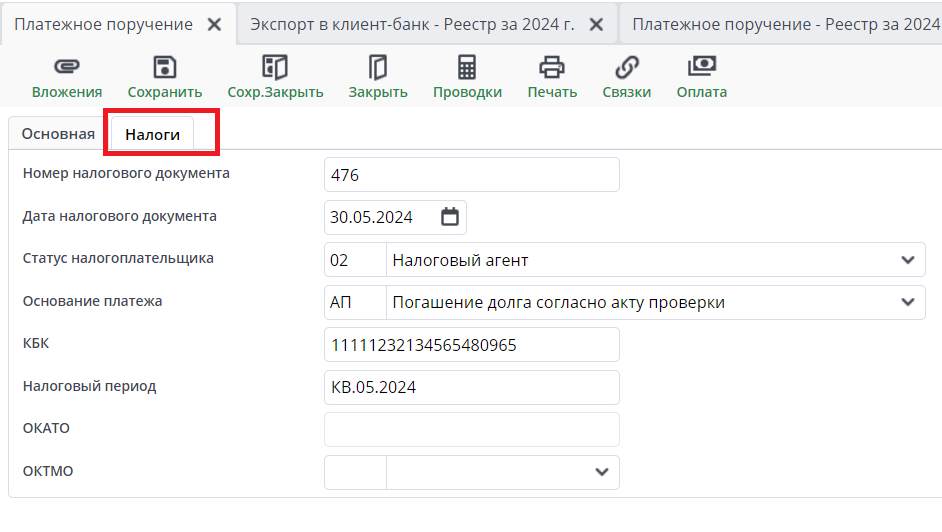Image resolution: width=942 pixels, height=532 pixels.
Task: Click the Сохранить save icon
Action: click(x=165, y=67)
